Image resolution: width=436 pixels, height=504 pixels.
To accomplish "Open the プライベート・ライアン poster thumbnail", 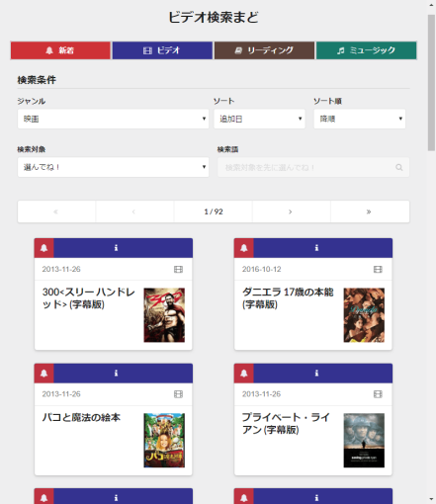I will click(x=364, y=441).
